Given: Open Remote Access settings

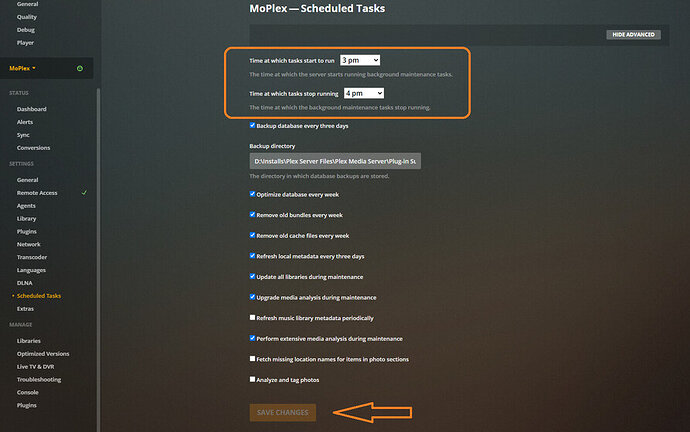Looking at the screenshot, I should (37, 193).
